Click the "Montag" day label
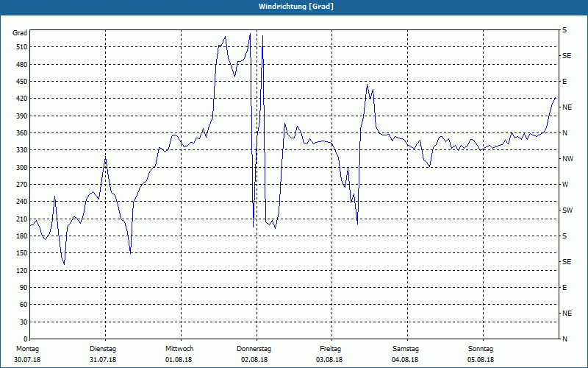The width and height of the screenshot is (588, 368). pos(27,349)
